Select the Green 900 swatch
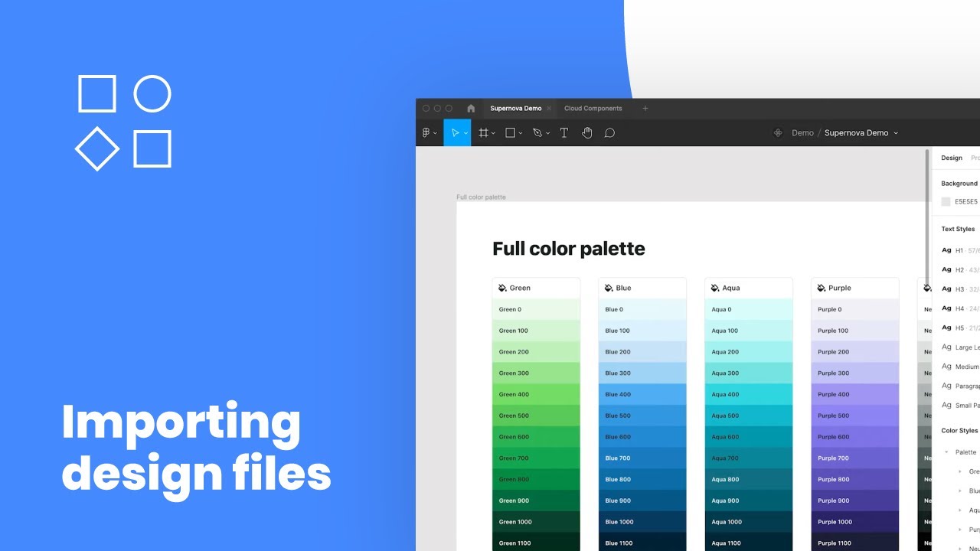Screen dimensions: 980x551 [536, 500]
